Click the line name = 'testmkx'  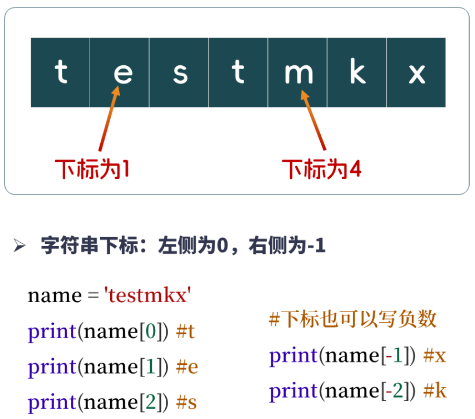click(109, 295)
